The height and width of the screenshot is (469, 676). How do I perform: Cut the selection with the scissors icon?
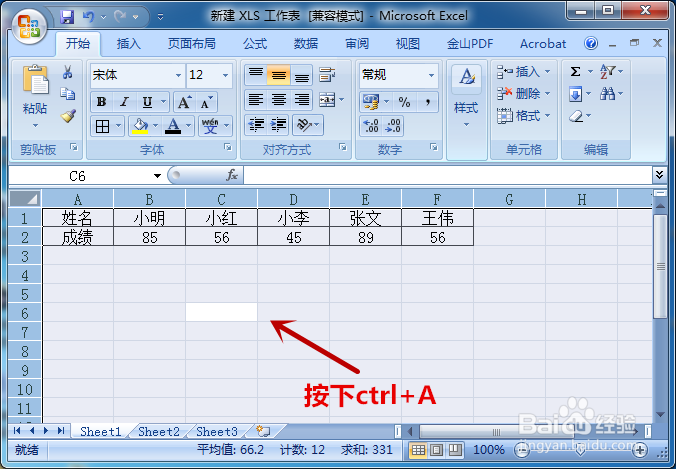tap(67, 72)
